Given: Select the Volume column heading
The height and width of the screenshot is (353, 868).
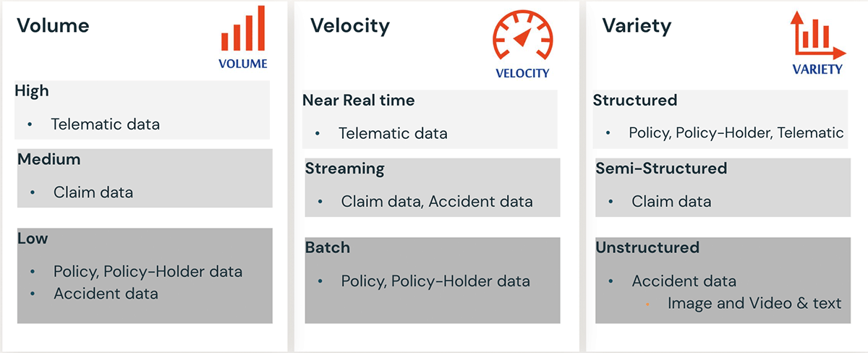Looking at the screenshot, I should [53, 26].
